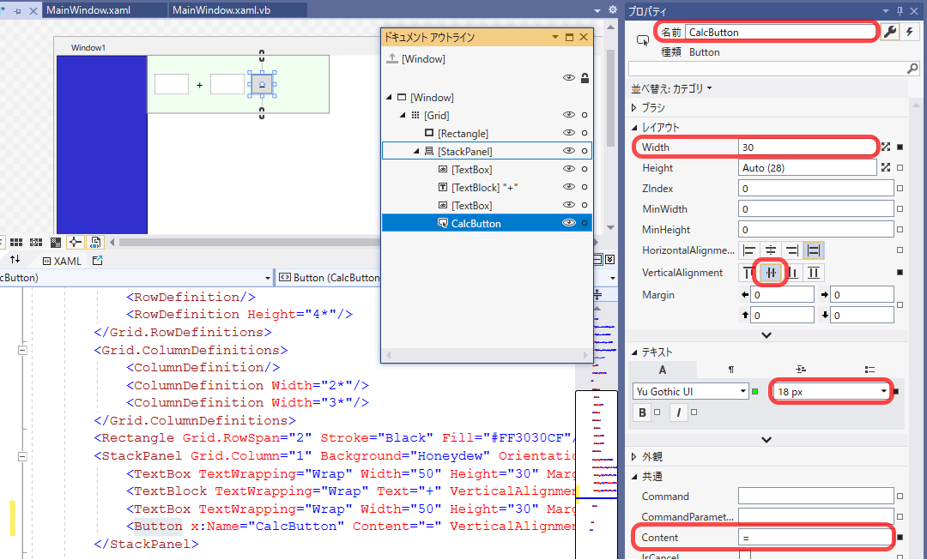The height and width of the screenshot is (560, 927).
Task: Toggle snapping to snaplines icon
Action: tap(75, 242)
